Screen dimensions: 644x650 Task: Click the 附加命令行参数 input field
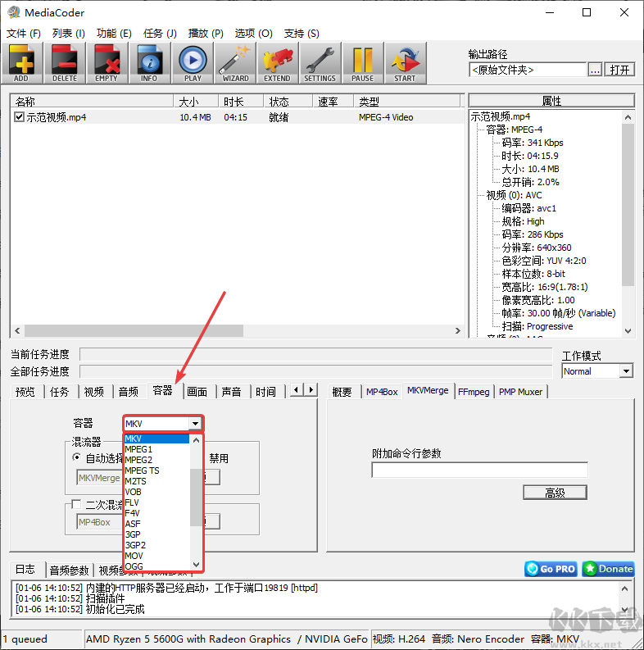[480, 470]
